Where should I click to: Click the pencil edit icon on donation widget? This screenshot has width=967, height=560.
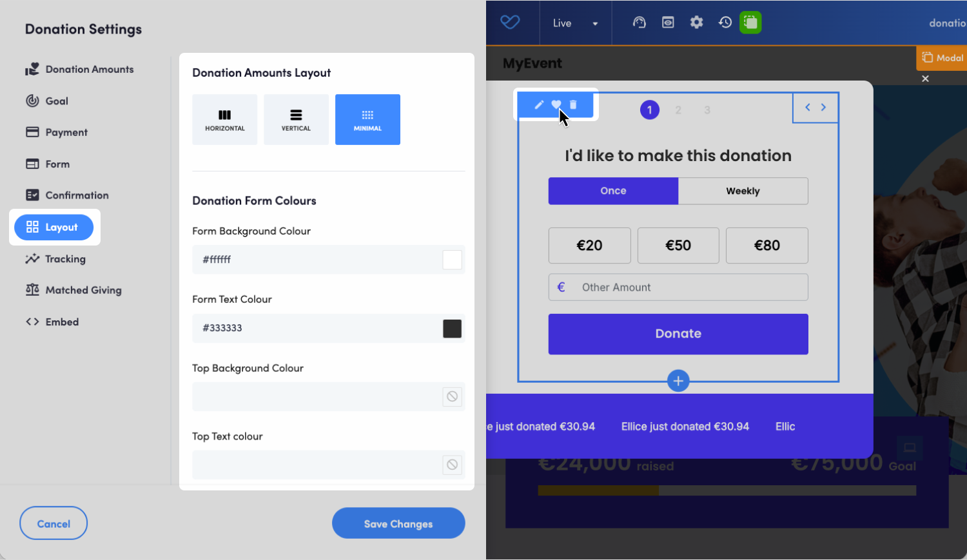(539, 105)
